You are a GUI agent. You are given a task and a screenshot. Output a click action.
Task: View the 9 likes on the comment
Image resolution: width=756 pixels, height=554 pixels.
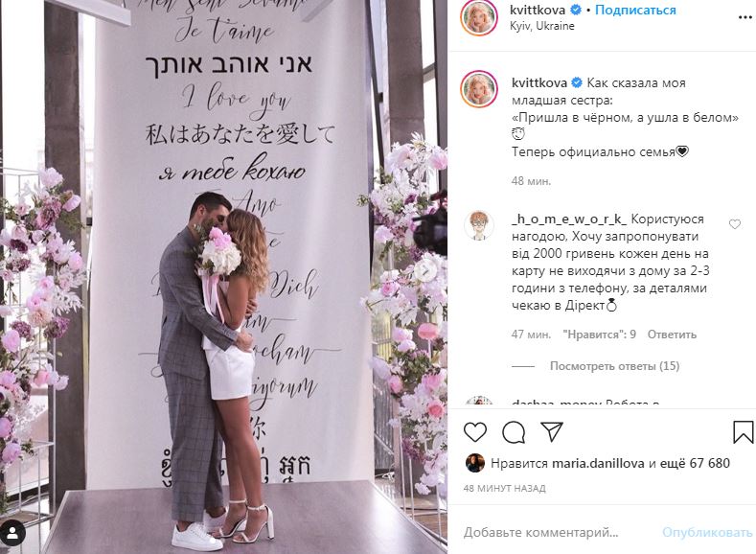pyautogui.click(x=599, y=335)
